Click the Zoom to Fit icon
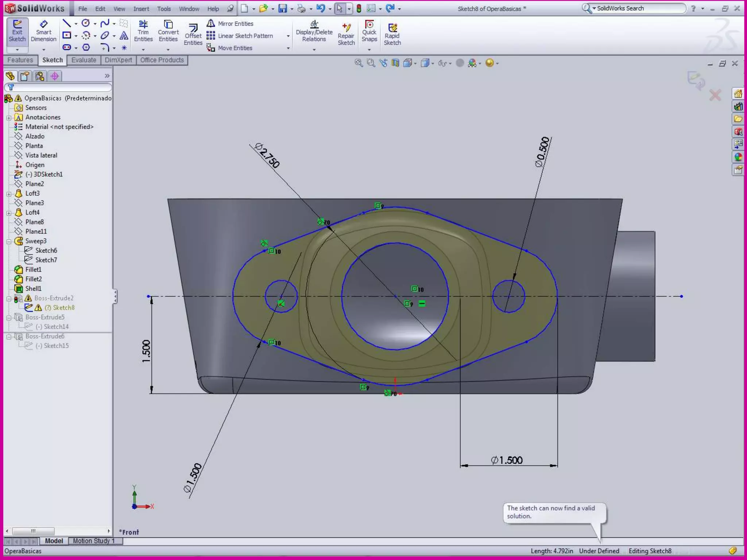The height and width of the screenshot is (560, 747). pos(359,63)
